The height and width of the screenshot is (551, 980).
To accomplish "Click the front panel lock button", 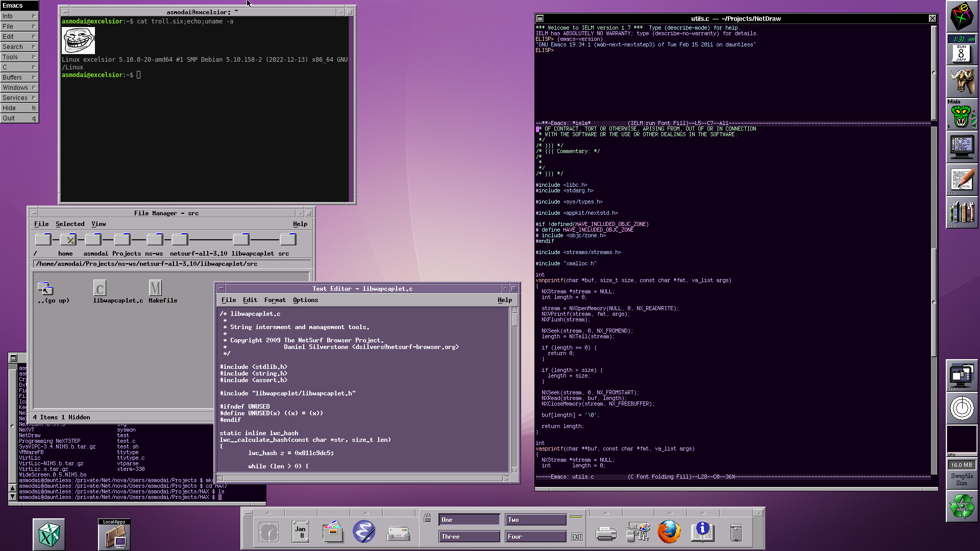I will click(428, 518).
